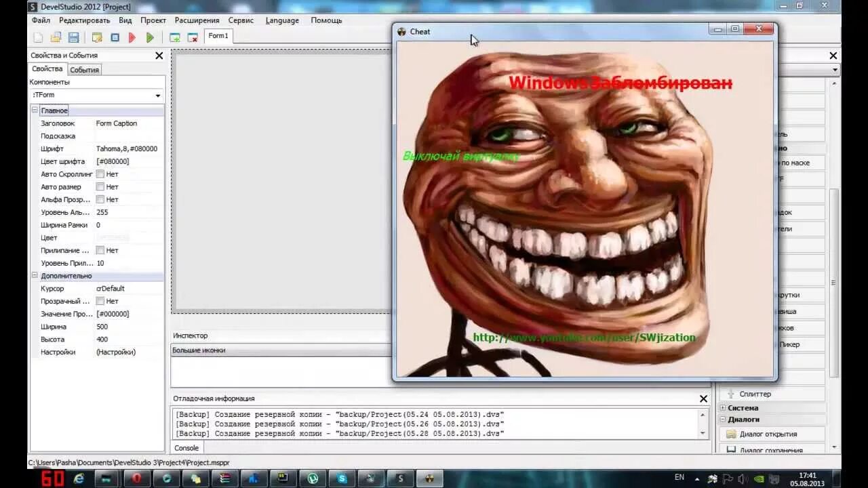Image resolution: width=868 pixels, height=488 pixels.
Task: Open the Редактировать menu
Action: coord(84,20)
